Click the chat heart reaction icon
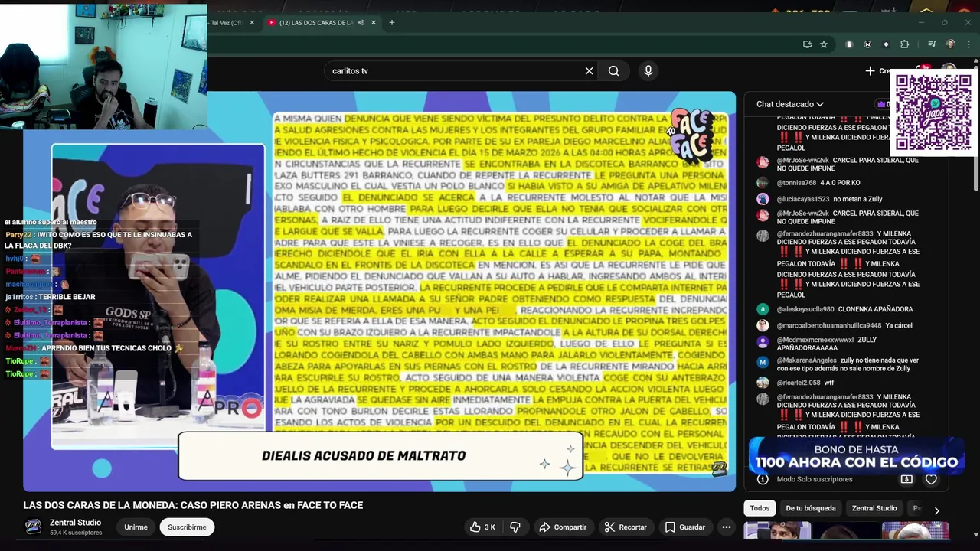This screenshot has width=980, height=551. pyautogui.click(x=931, y=479)
